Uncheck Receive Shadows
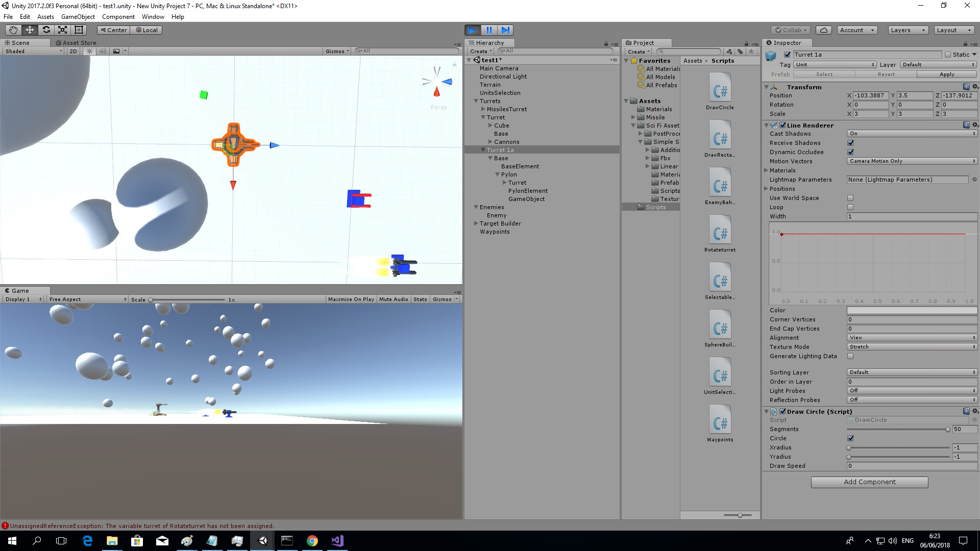The height and width of the screenshot is (551, 980). (x=850, y=143)
